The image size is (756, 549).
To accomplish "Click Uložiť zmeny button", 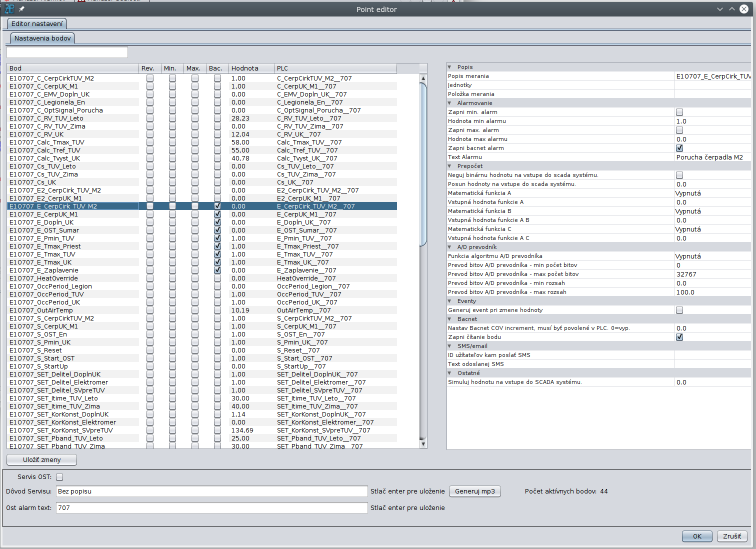I will 41,459.
